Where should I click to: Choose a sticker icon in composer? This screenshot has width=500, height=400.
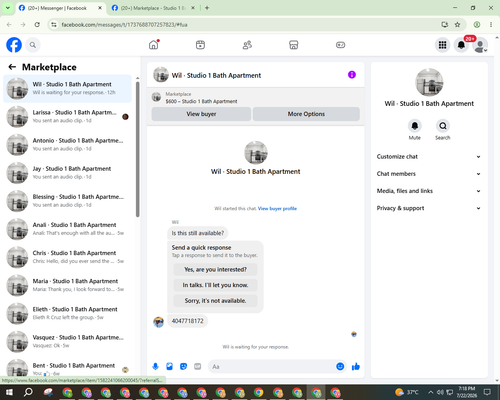click(183, 367)
